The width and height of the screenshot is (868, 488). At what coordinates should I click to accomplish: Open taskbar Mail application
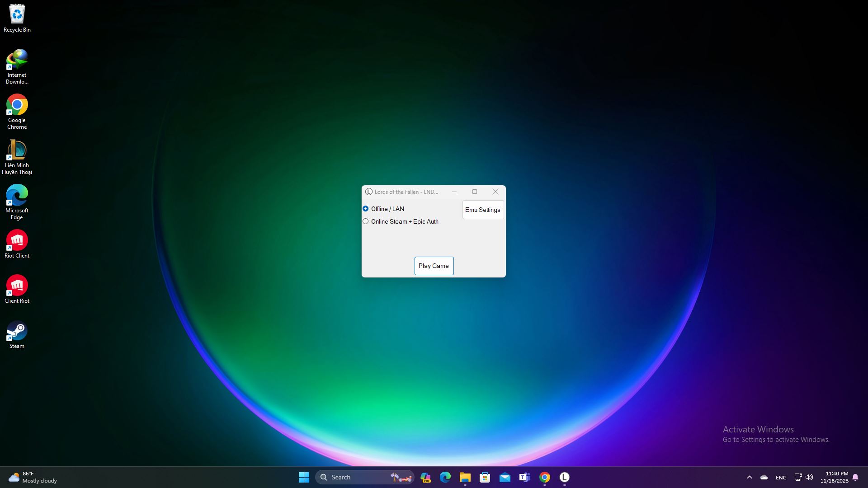tap(505, 477)
